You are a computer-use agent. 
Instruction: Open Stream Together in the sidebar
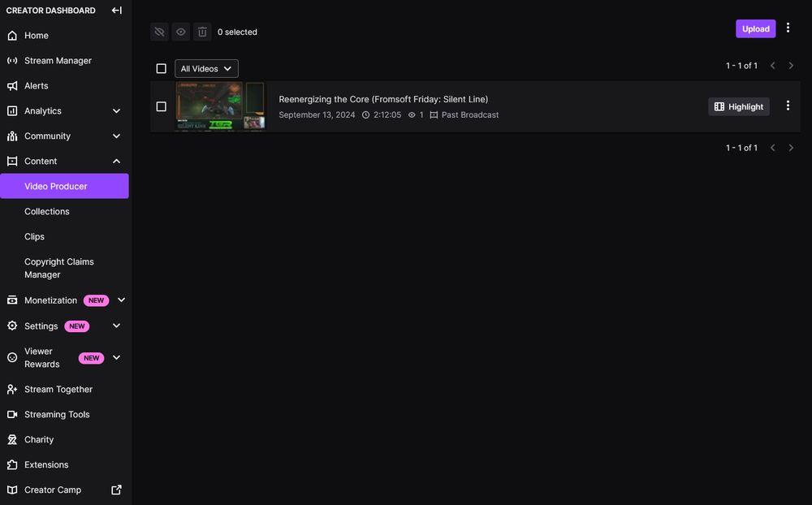pos(57,389)
